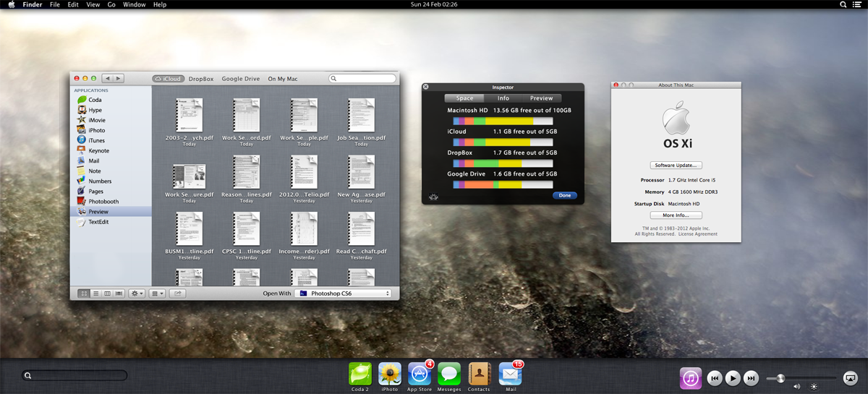The image size is (868, 394).
Task: Launch Coda 2 from the dock
Action: [x=359, y=374]
